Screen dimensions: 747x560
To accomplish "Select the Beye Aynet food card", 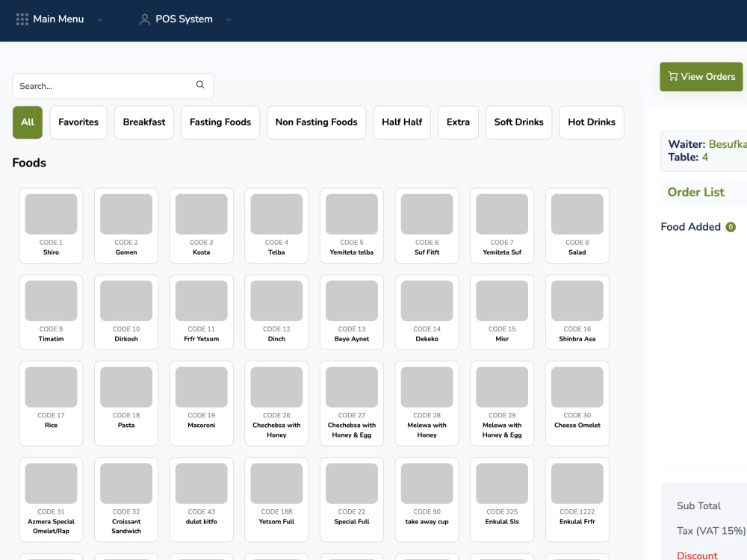I will click(x=352, y=312).
